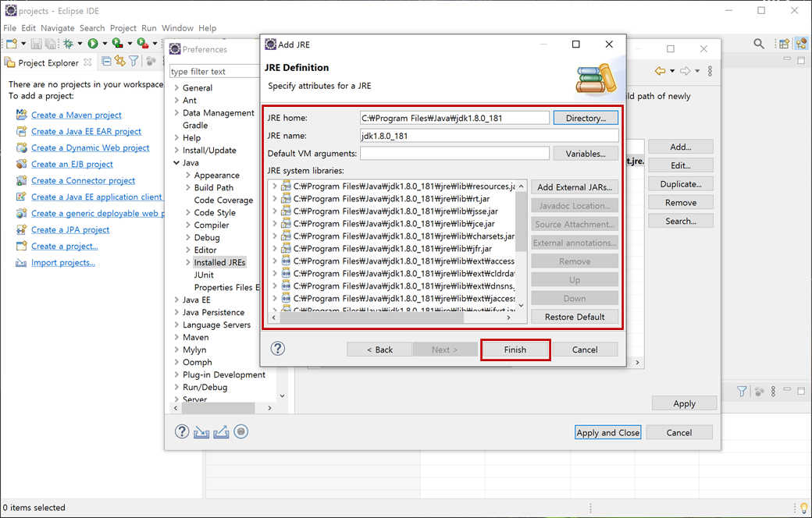Expand the Data Management node
The height and width of the screenshot is (518, 812).
[176, 112]
